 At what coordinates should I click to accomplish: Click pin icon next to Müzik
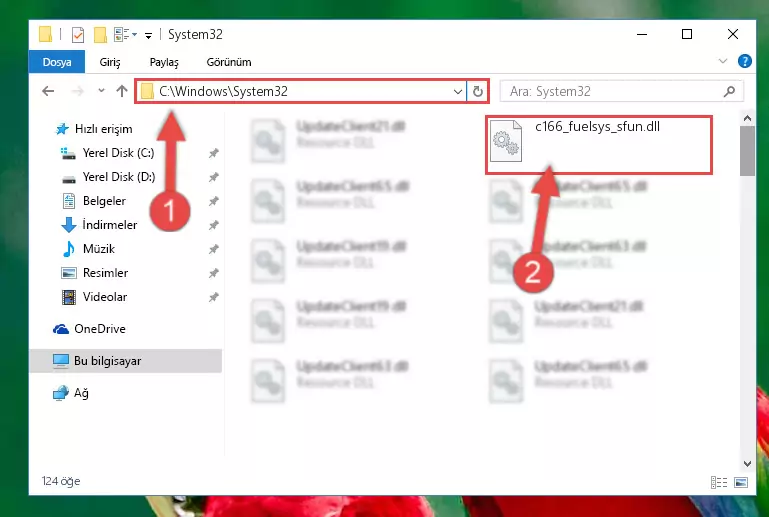click(213, 249)
